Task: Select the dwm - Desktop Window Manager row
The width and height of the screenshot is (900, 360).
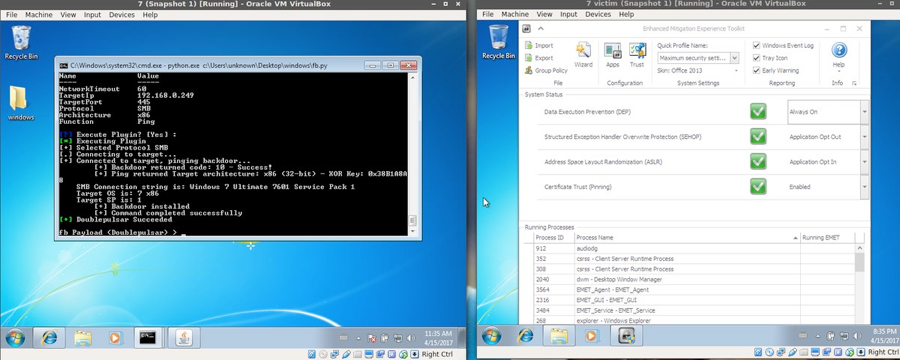Action: tap(693, 280)
